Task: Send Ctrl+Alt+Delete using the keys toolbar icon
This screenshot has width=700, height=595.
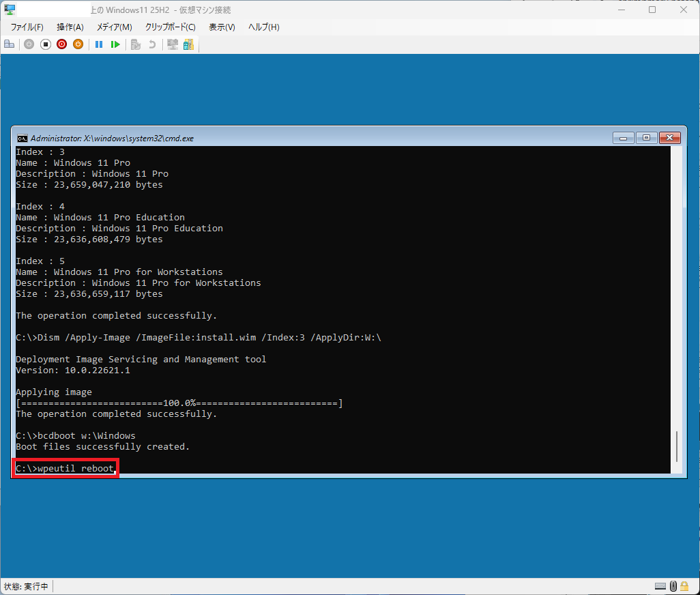Action: pos(9,44)
